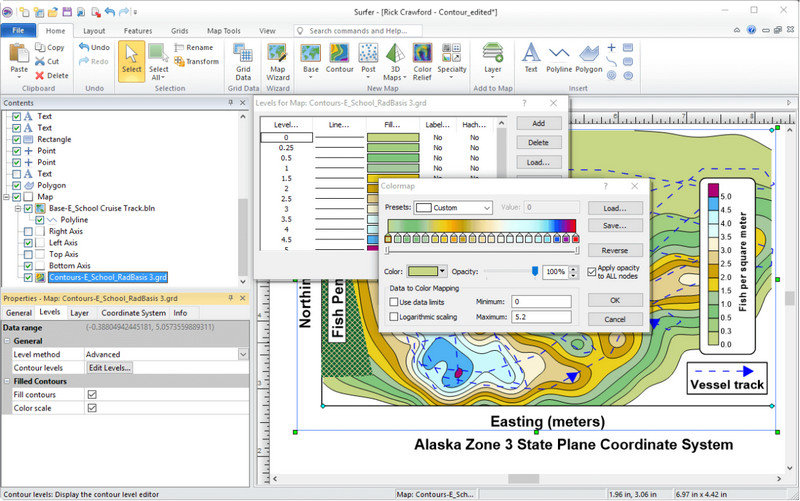Expand the Color swatch dropdown arrow
This screenshot has width=800, height=501.
click(x=443, y=272)
